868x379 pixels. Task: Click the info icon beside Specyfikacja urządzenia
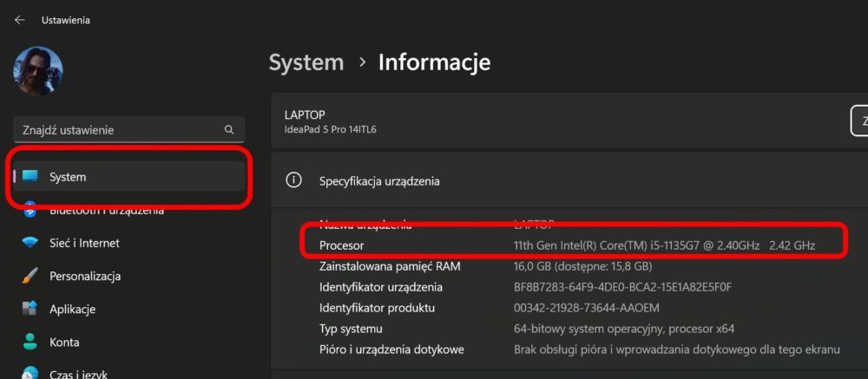click(x=293, y=180)
